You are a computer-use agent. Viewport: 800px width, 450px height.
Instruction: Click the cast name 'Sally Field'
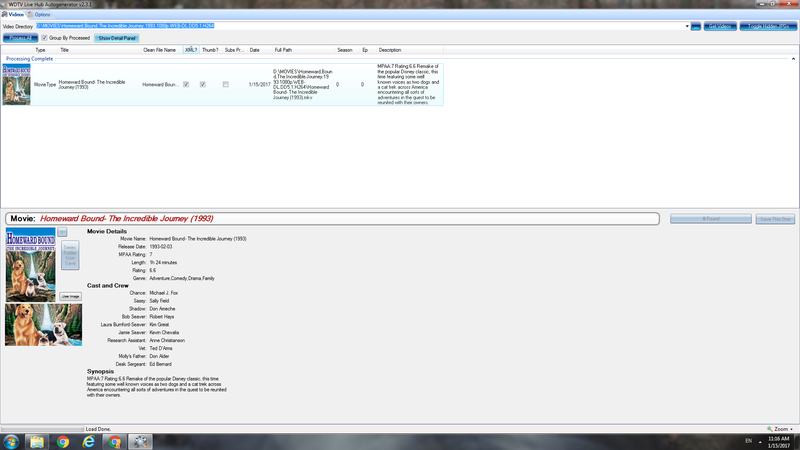tap(159, 301)
